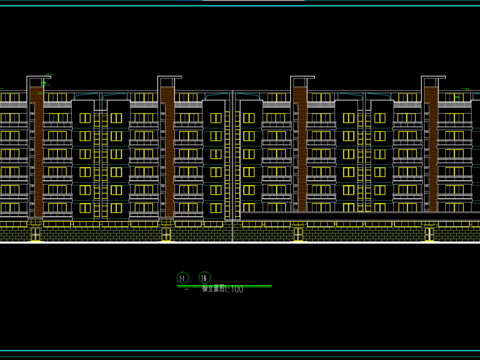Click the rightmost ground-floor entrance door
The height and width of the screenshot is (360, 480).
tap(429, 234)
